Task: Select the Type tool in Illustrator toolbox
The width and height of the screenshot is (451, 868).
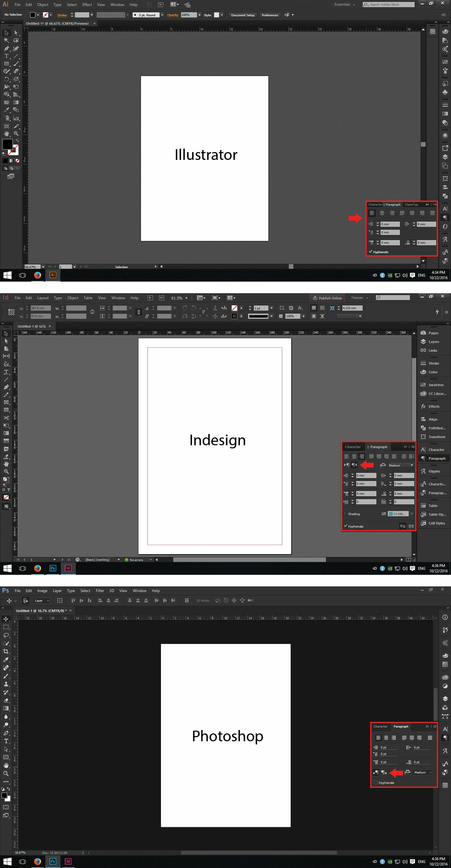Action: coord(6,56)
